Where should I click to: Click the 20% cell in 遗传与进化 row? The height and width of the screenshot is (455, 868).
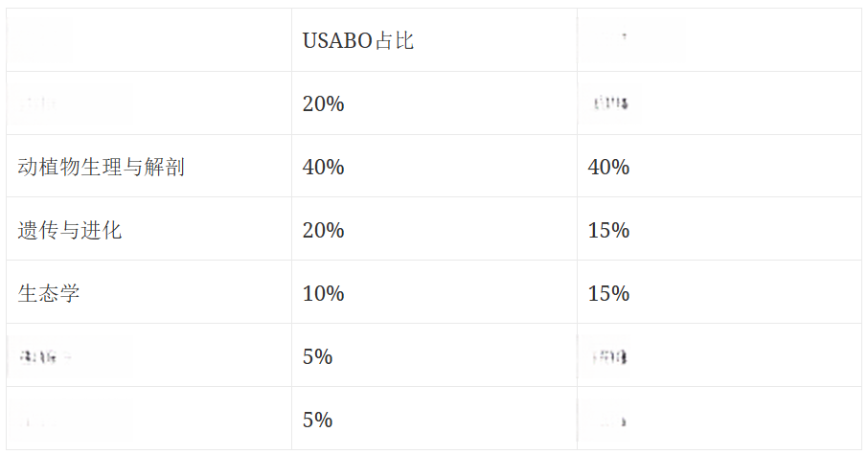click(434, 229)
